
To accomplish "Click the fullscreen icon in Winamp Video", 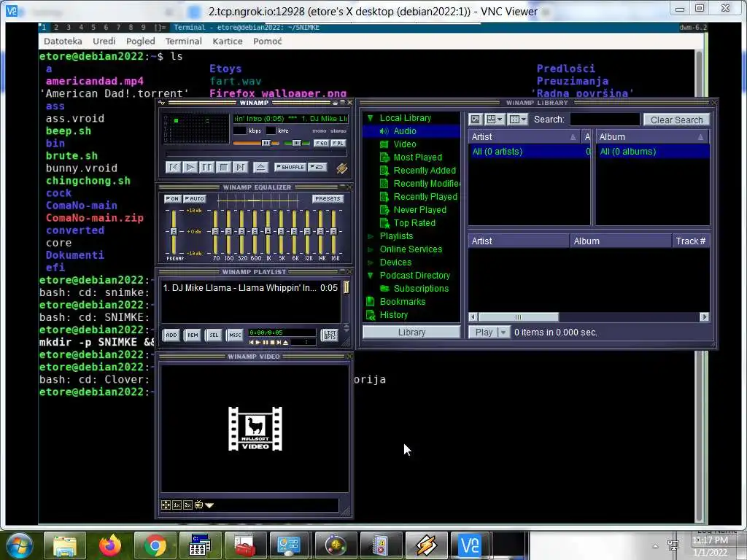I will tap(166, 505).
